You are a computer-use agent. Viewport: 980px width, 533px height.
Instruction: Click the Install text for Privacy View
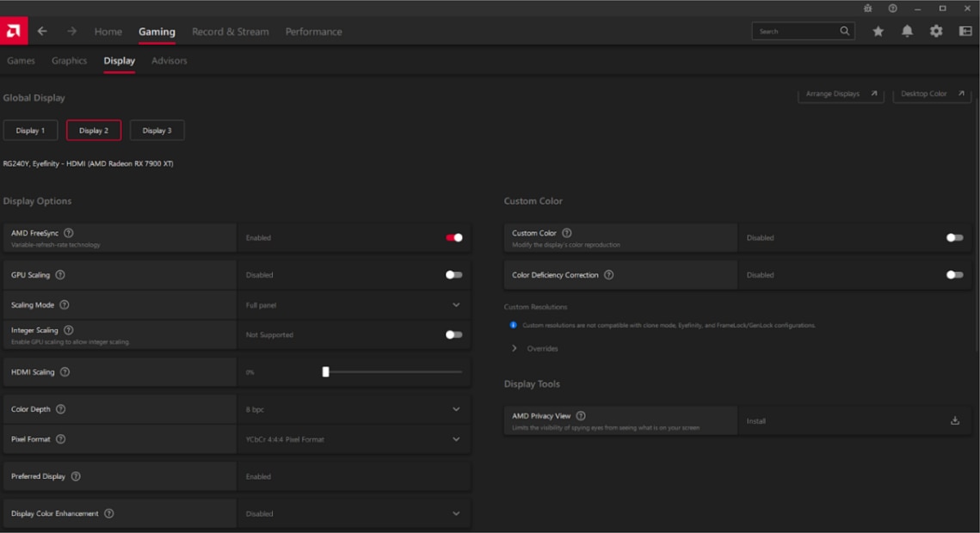point(755,421)
